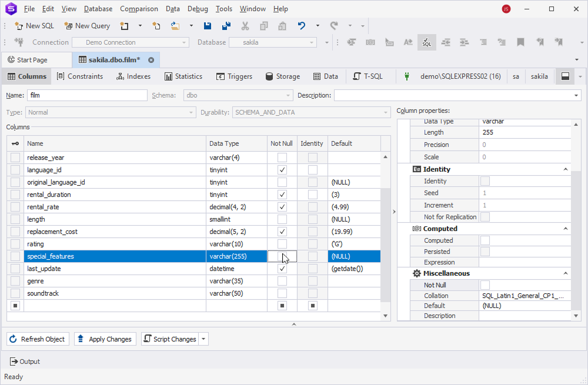Click the Save (floppy disk) icon
Screen dimensions: 588x385
pos(208,26)
